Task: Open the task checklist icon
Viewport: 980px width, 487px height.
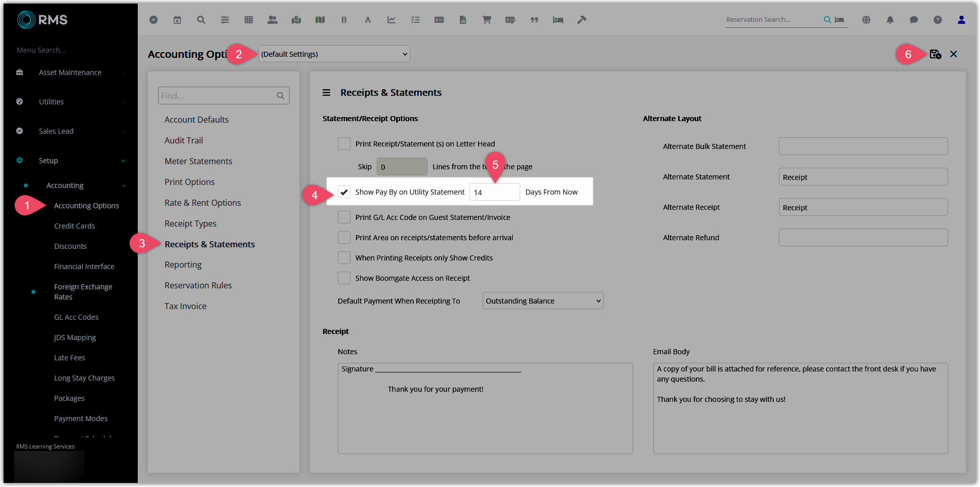Action: coord(415,20)
